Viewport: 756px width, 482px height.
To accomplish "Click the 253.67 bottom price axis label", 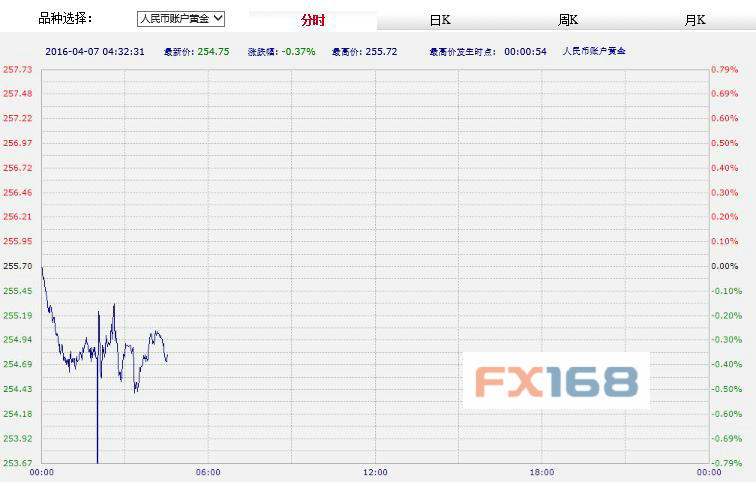I will [x=18, y=463].
